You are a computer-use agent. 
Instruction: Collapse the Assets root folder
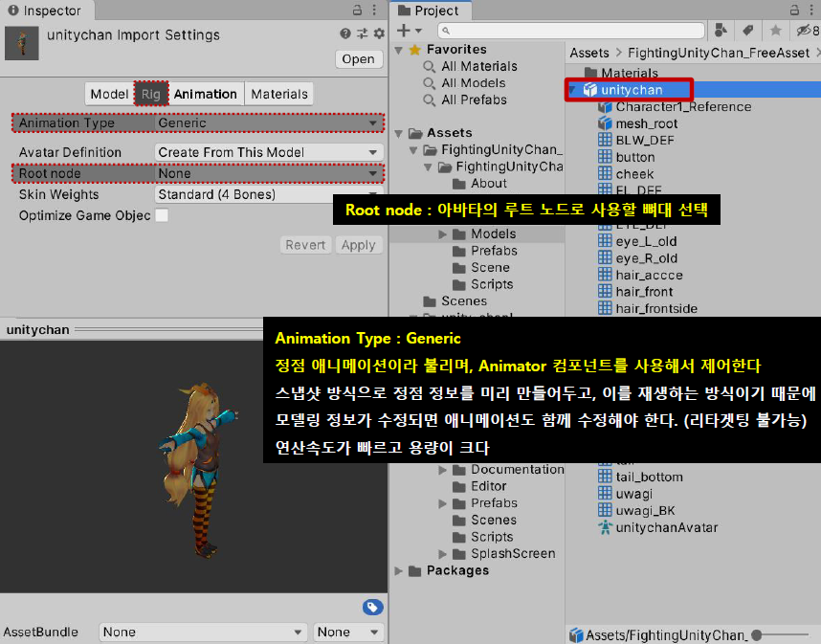point(399,134)
